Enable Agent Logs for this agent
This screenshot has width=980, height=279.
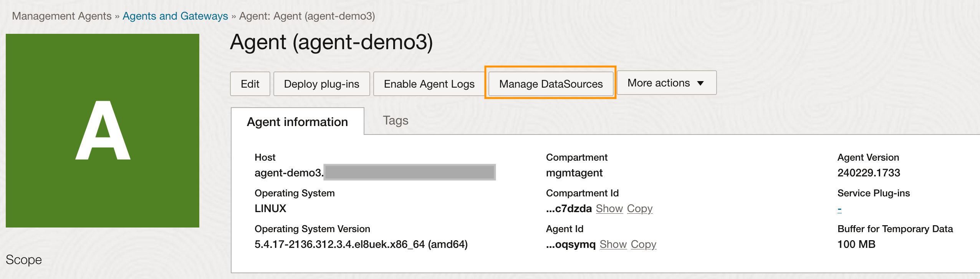pos(429,84)
